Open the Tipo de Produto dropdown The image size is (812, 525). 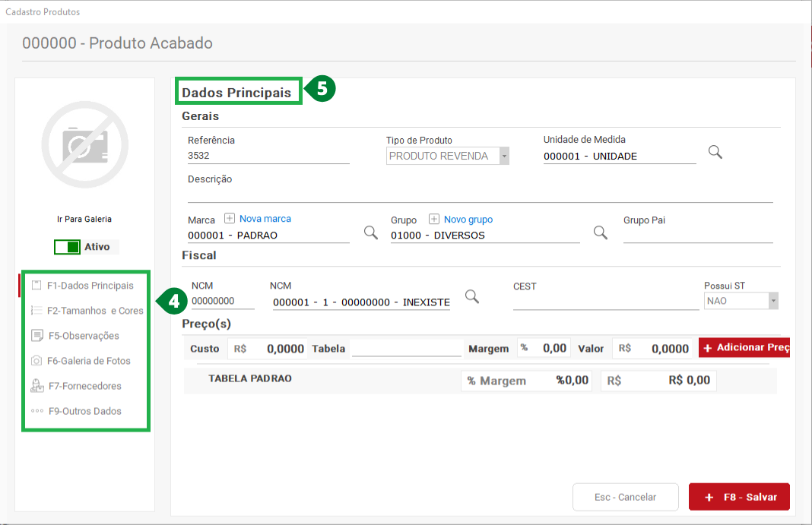click(x=447, y=157)
